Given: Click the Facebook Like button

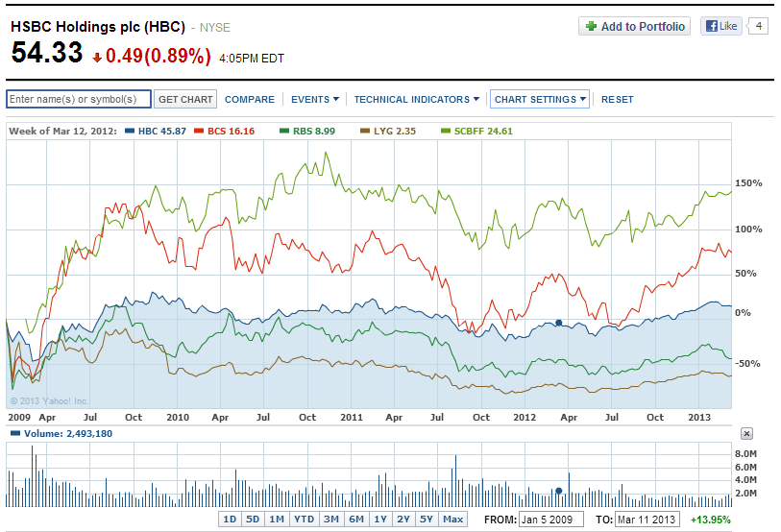Looking at the screenshot, I should tap(721, 26).
